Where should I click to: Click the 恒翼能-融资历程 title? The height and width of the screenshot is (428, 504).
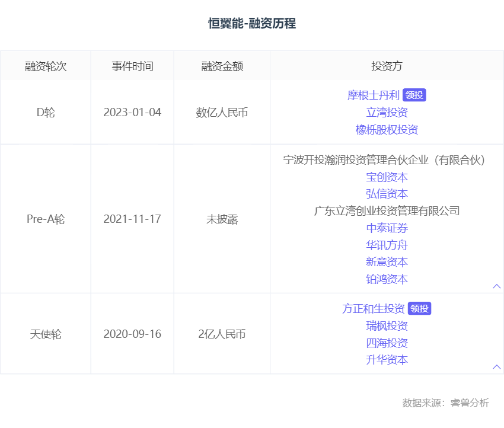click(252, 24)
